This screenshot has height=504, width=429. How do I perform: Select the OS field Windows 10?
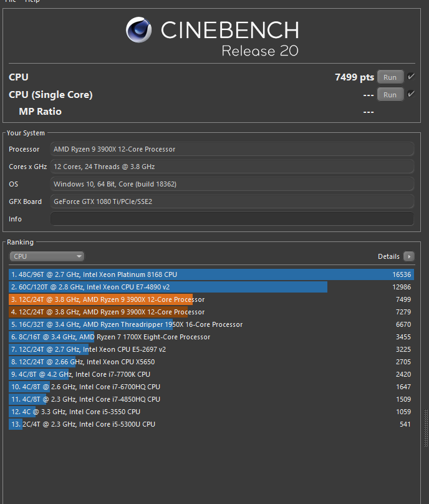pyautogui.click(x=232, y=184)
